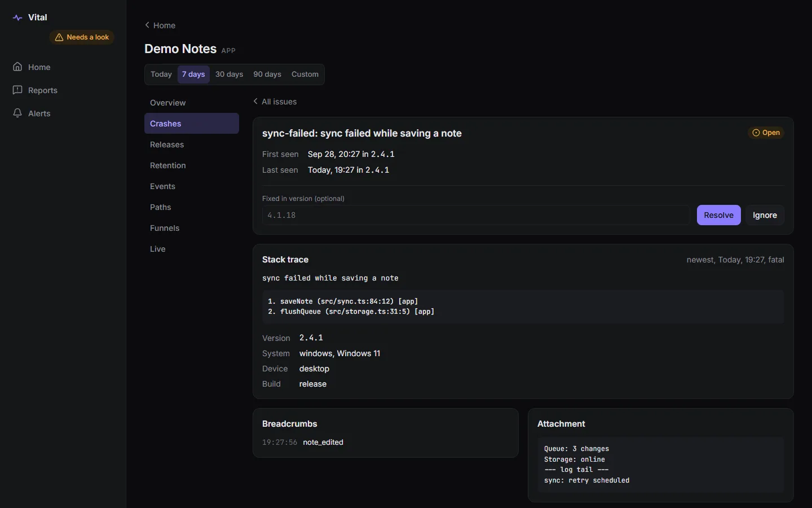Select the 7 days time range
Screen dimensions: 812x508
(193, 75)
